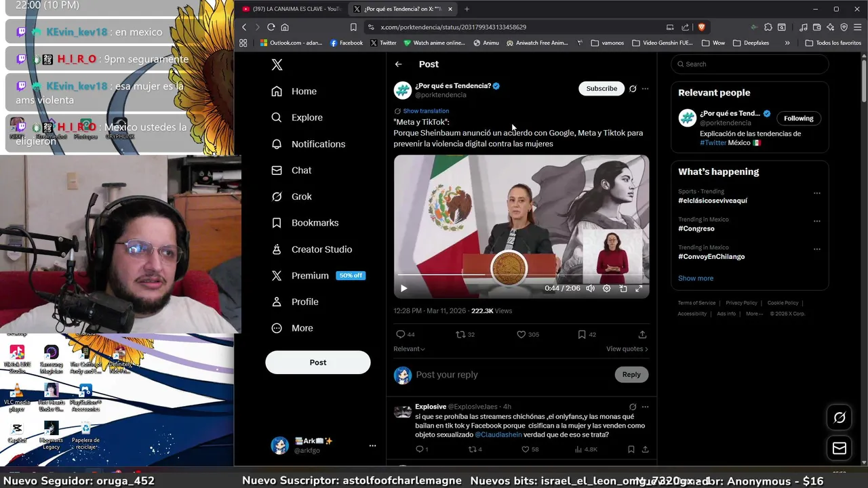Bookmark the main post (42)

click(587, 334)
